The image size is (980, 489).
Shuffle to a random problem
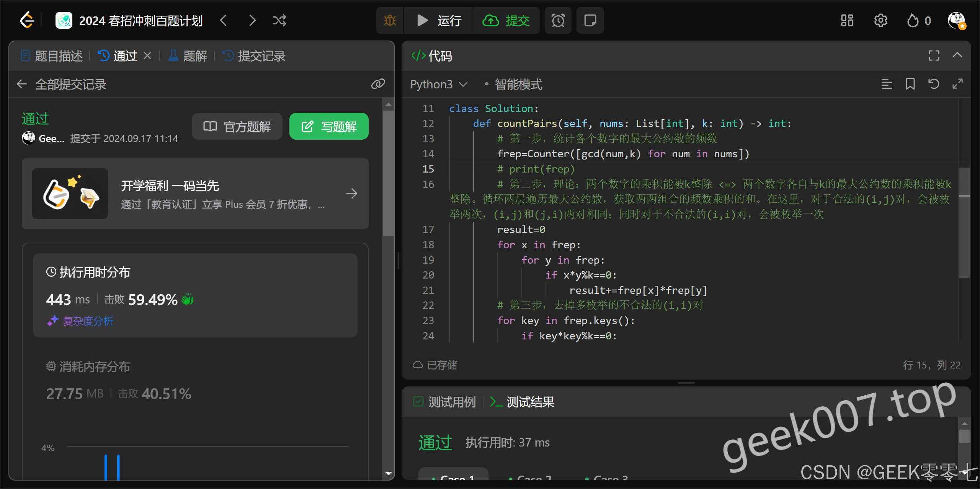pos(279,20)
